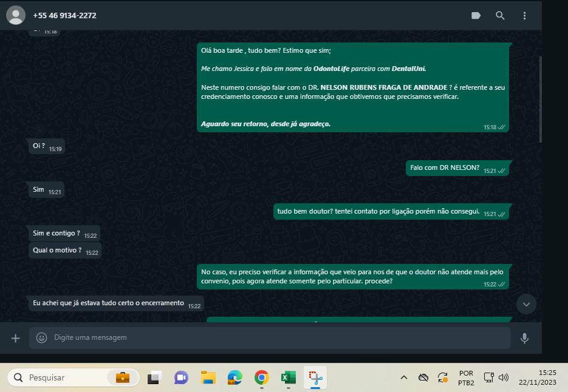Switch to Excel in the taskbar
This screenshot has height=392, width=568.
(289, 377)
